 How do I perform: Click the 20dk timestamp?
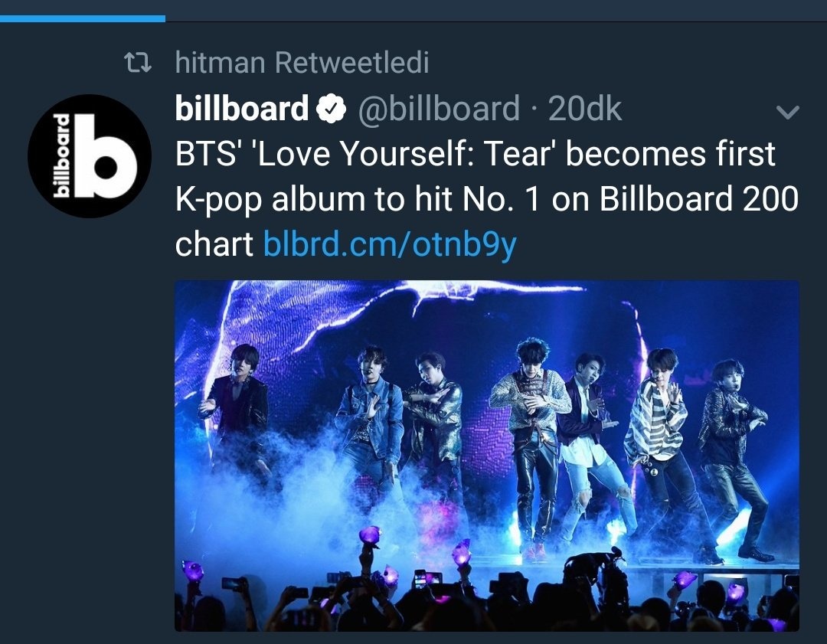585,110
